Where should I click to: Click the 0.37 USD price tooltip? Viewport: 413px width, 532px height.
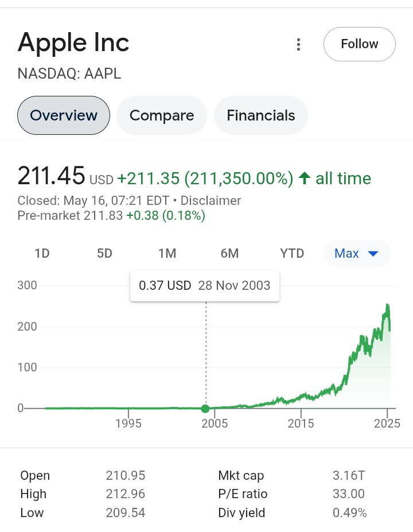coord(205,286)
